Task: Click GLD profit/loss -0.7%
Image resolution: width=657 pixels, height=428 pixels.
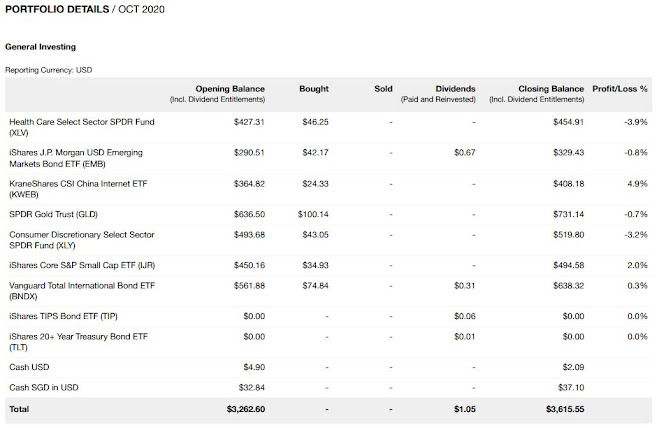Action: (x=636, y=214)
